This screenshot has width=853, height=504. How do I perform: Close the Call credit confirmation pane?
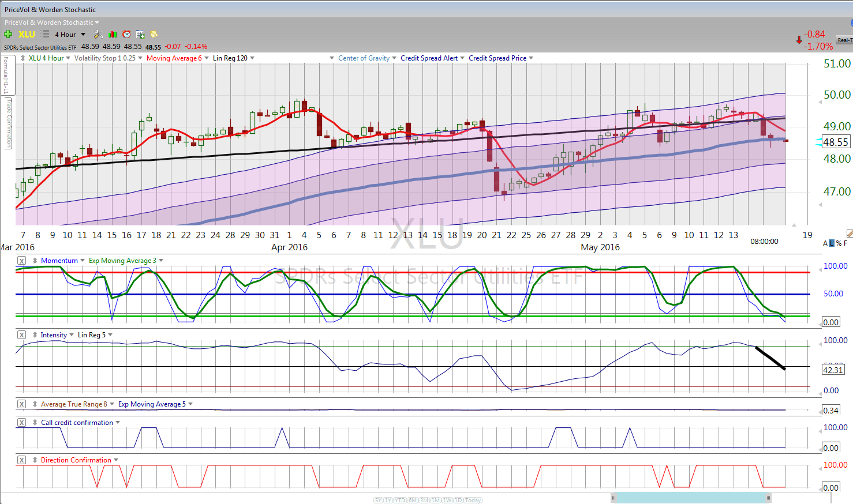21,423
